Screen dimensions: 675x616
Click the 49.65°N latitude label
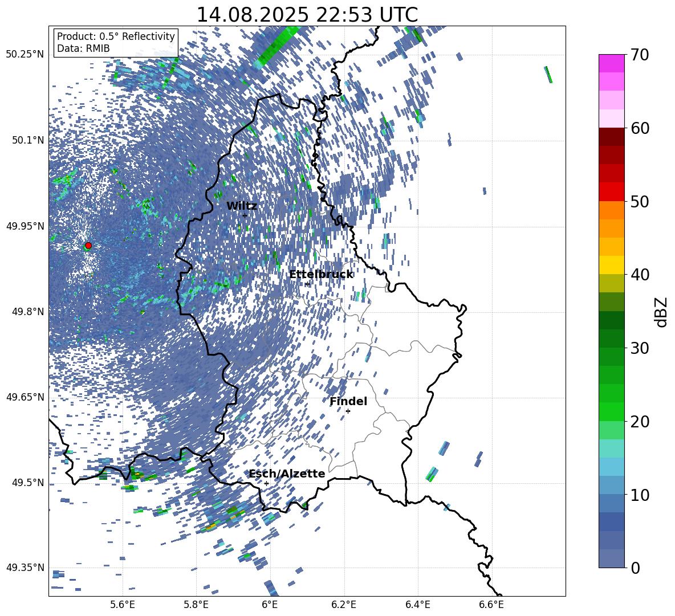click(x=25, y=397)
